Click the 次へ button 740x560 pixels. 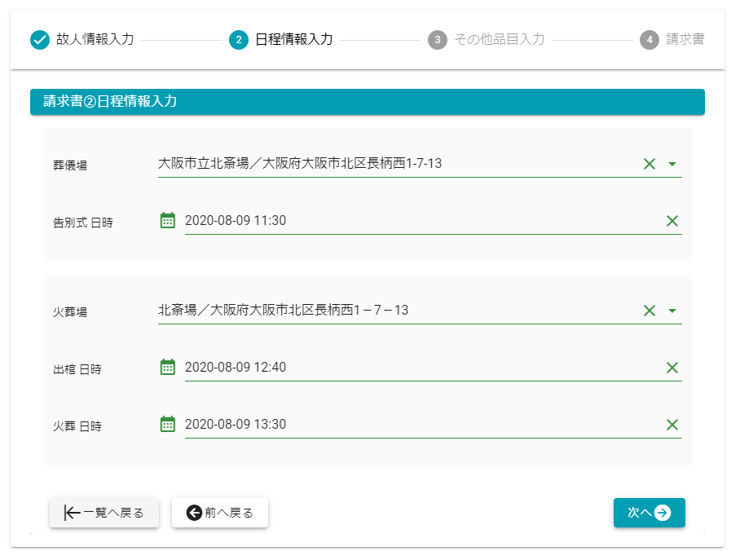649,513
